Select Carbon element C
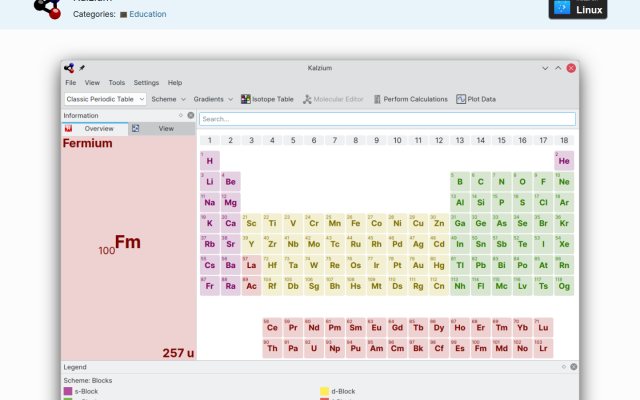The image size is (640, 400). pyautogui.click(x=481, y=182)
